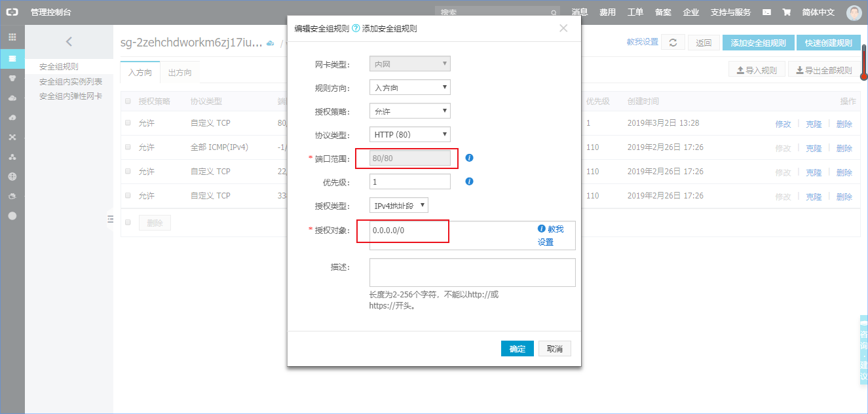Click the search magnifier in the search box
The height and width of the screenshot is (414, 868).
pyautogui.click(x=554, y=12)
